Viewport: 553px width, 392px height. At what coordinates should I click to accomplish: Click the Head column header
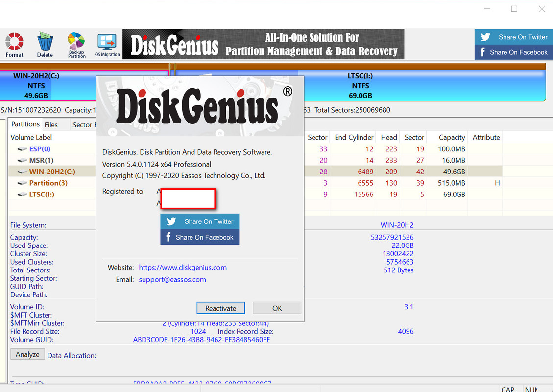388,137
